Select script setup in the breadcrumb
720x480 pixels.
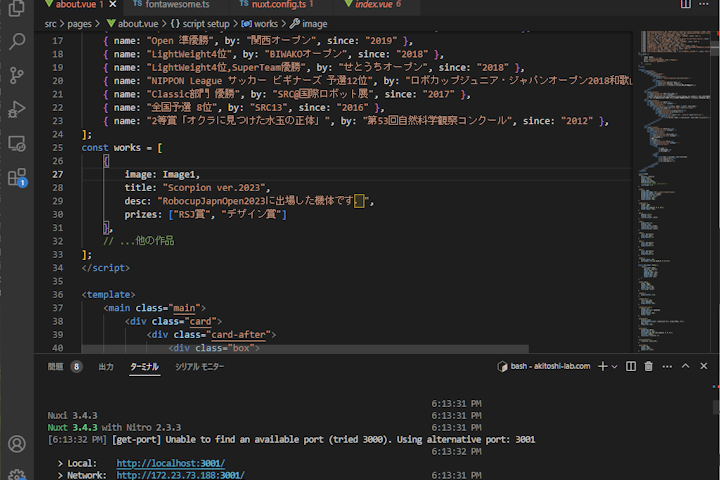click(200, 24)
